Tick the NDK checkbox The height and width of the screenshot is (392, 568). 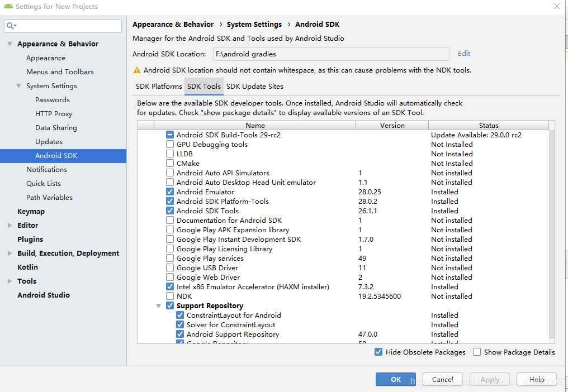pyautogui.click(x=170, y=296)
